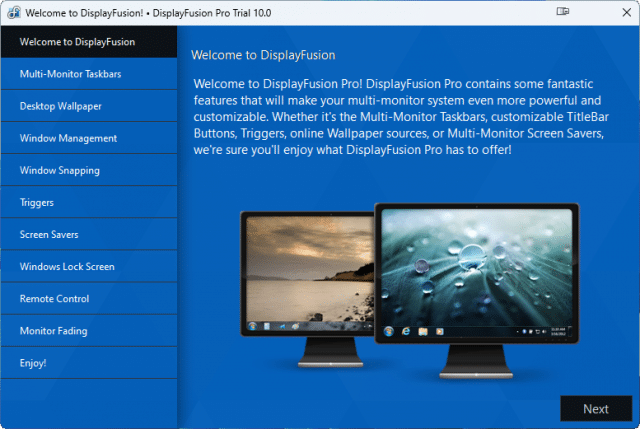Click the folder icon on the right monitor's taskbar
This screenshot has width=640, height=429.
click(422, 331)
